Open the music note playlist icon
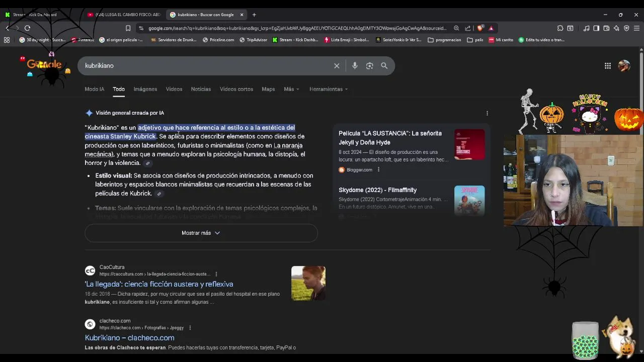Viewport: 644px width, 362px height. (x=586, y=28)
